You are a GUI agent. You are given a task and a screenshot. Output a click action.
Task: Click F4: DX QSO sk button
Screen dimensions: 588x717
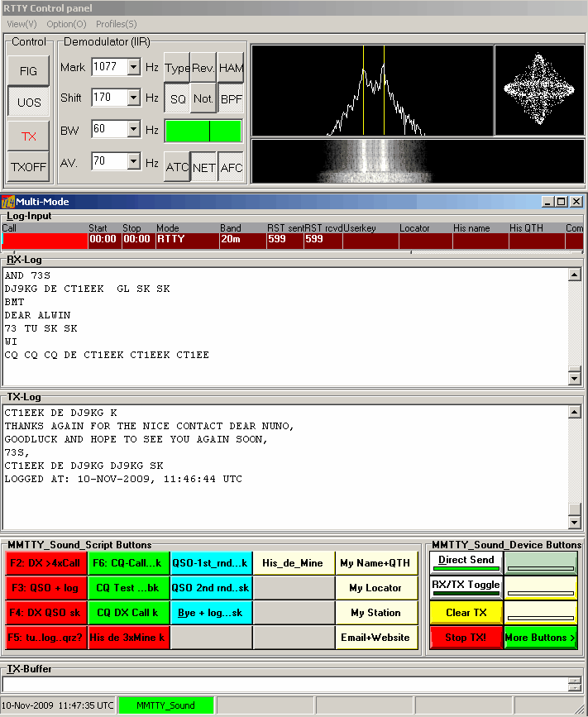(x=45, y=612)
